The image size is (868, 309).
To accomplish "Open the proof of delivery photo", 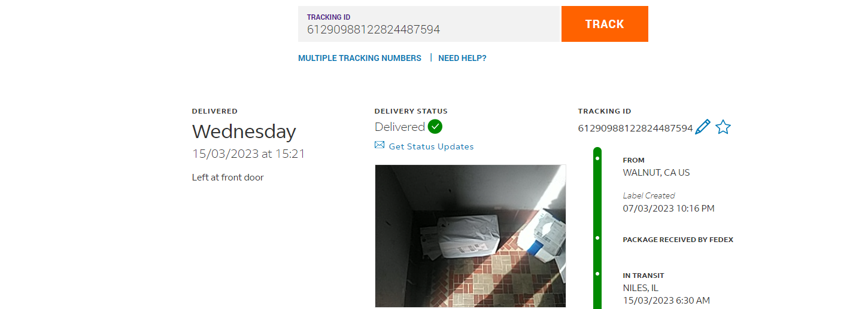I will coord(471,236).
